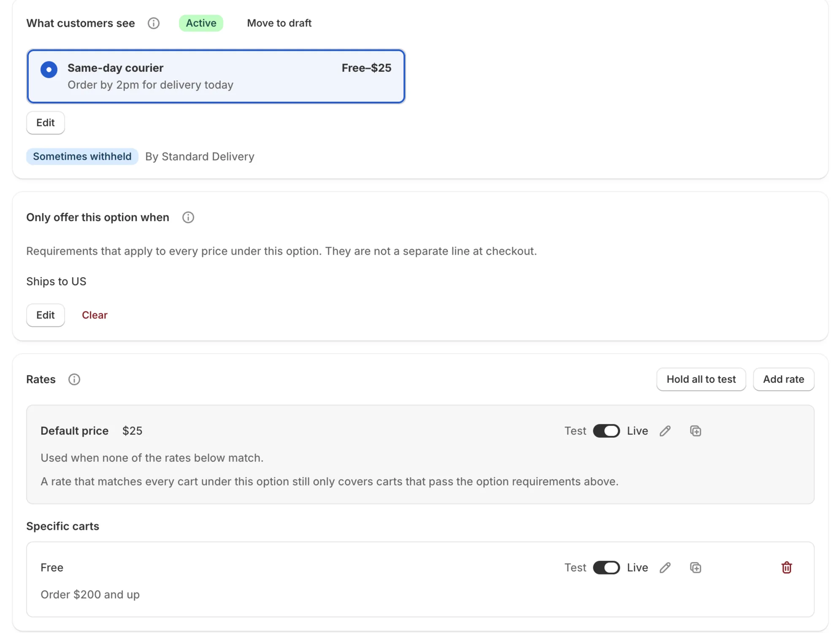The image size is (840, 633).
Task: Click the Sometimes withheld badge
Action: pyautogui.click(x=82, y=157)
